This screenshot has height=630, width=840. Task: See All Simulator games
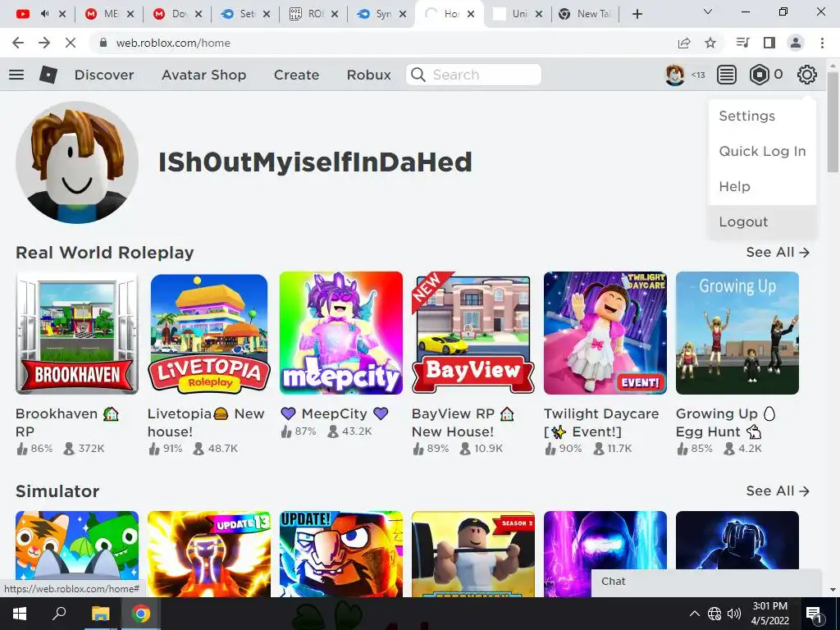pos(778,491)
